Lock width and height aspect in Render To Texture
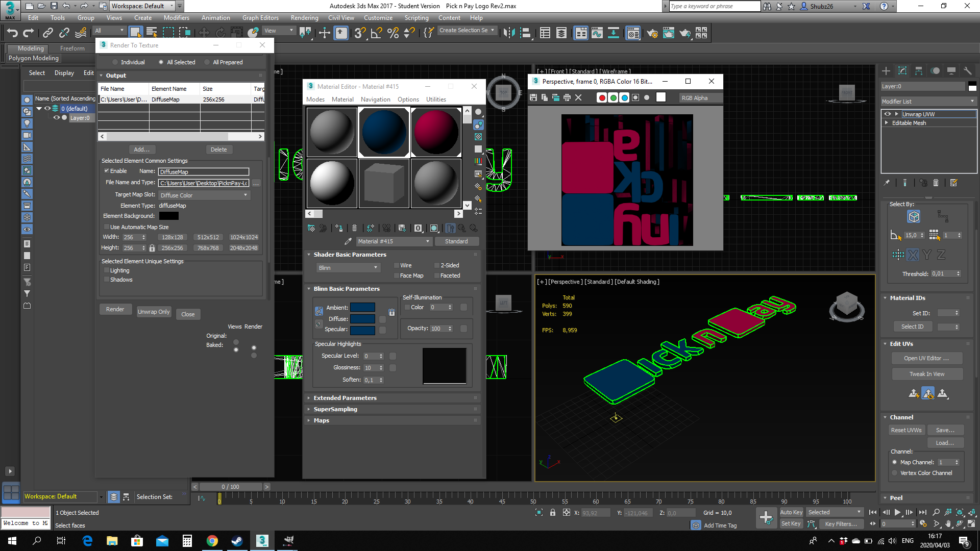980x551 pixels. 152,248
